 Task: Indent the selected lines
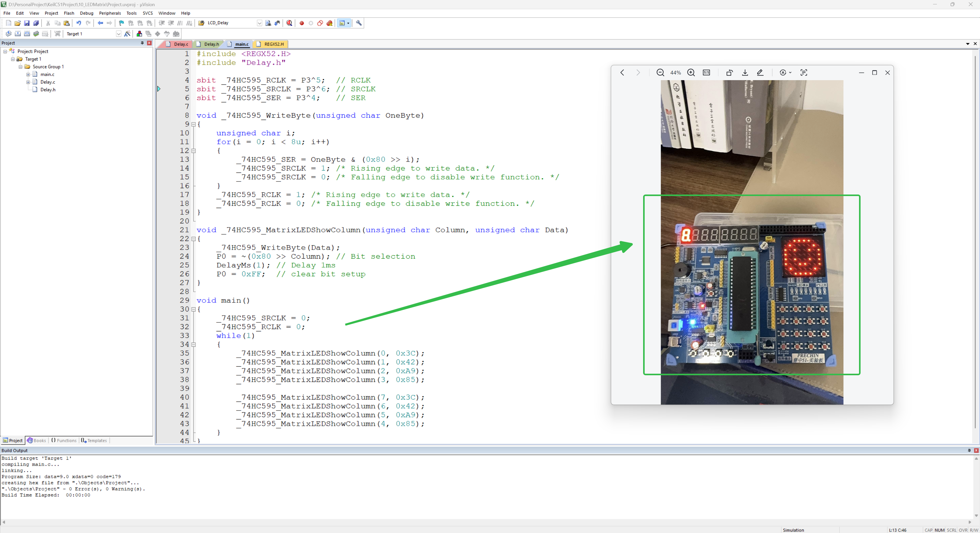pyautogui.click(x=162, y=23)
